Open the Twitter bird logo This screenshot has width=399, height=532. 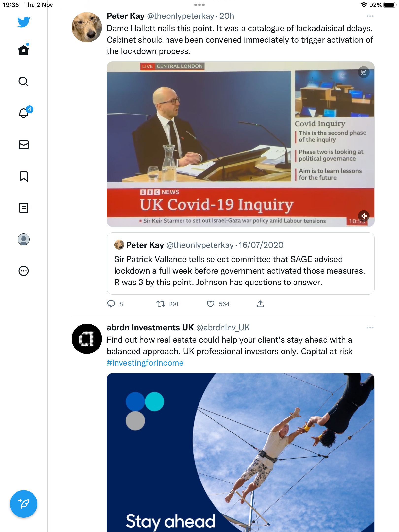coord(24,22)
